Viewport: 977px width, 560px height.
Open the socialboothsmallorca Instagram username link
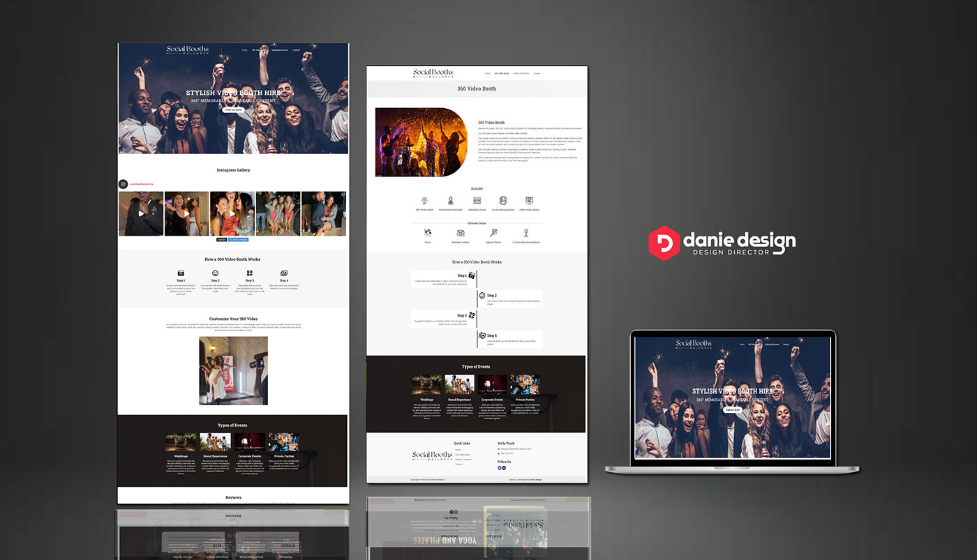pos(142,184)
